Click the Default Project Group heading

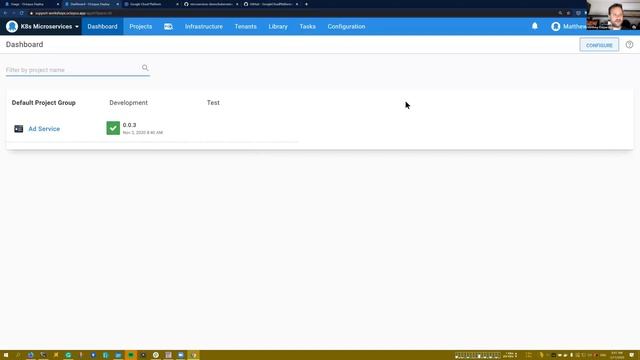[x=44, y=103]
